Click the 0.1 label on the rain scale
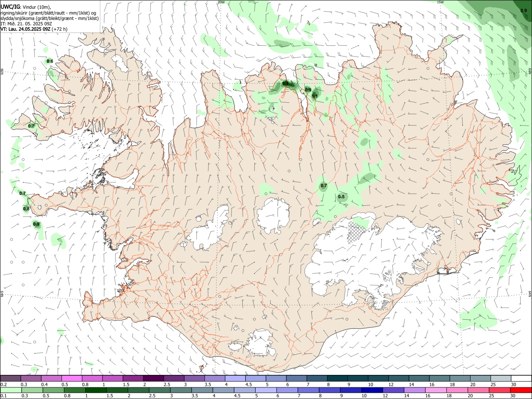The height and width of the screenshot is (399, 532). 4,396
